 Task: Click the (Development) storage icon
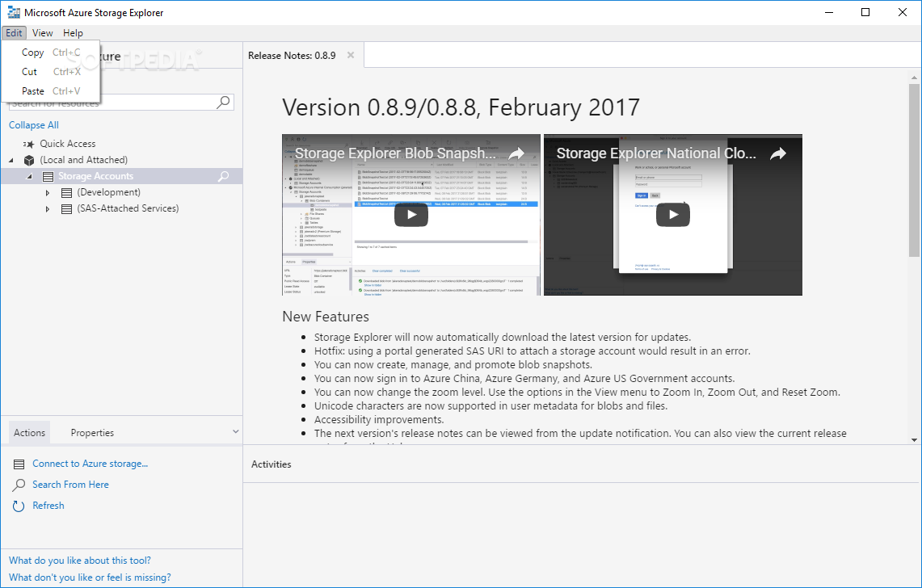66,192
